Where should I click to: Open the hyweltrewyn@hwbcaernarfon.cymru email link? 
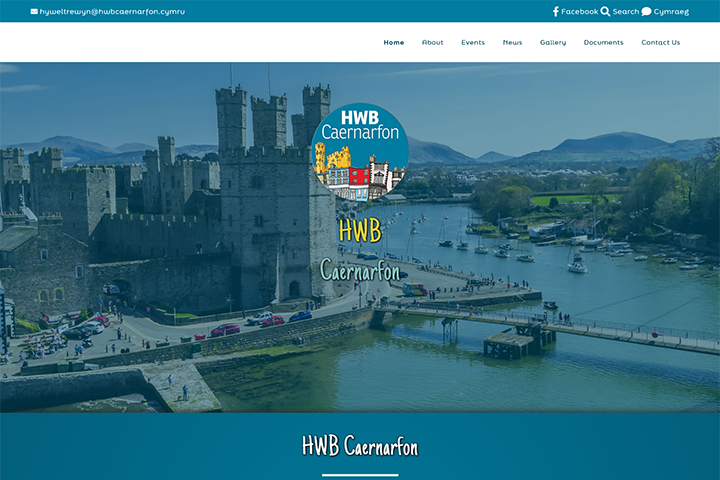click(x=112, y=11)
